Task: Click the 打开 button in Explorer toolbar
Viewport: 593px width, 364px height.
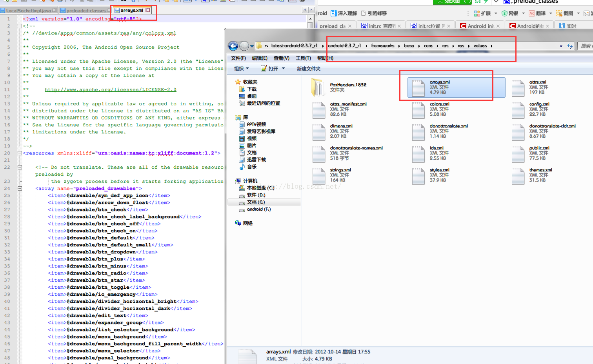Action: 270,69
